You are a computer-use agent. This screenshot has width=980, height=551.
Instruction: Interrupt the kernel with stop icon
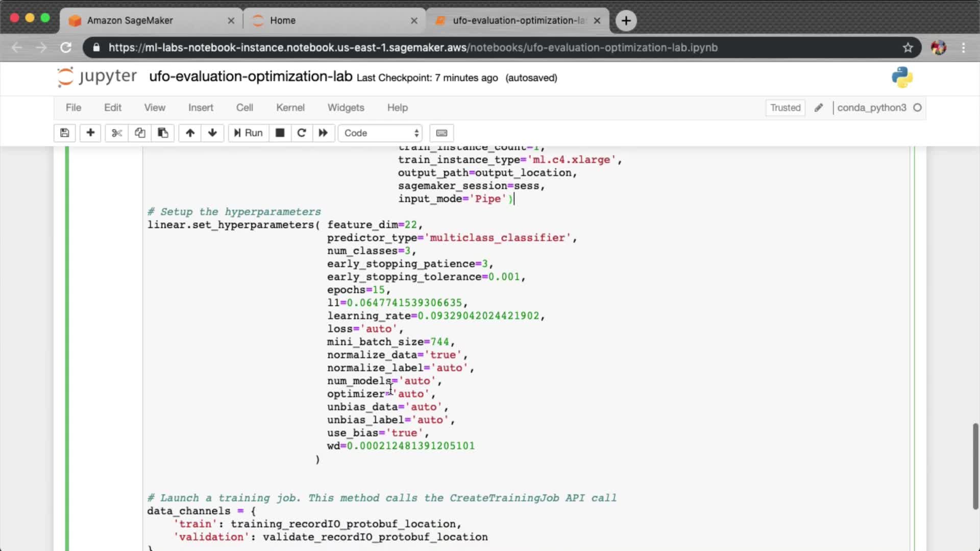(x=280, y=133)
